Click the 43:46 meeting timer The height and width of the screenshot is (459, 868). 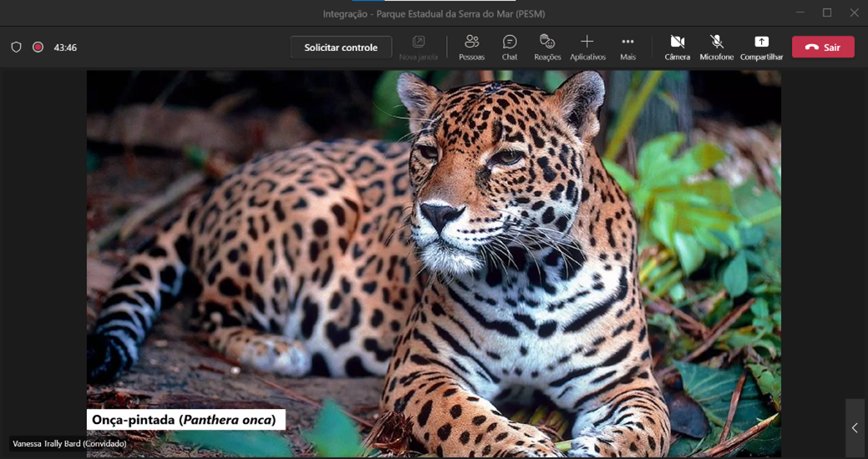(65, 48)
